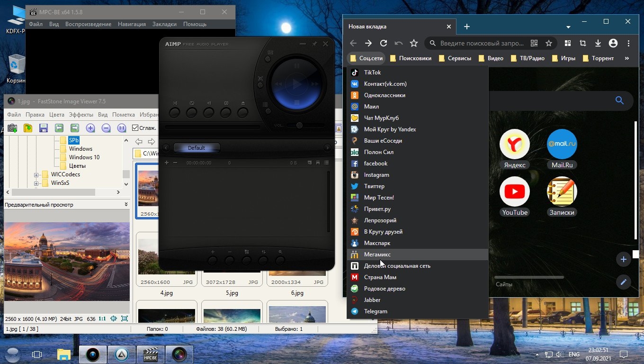Open the browser downloads icon
The height and width of the screenshot is (364, 644).
(x=598, y=43)
